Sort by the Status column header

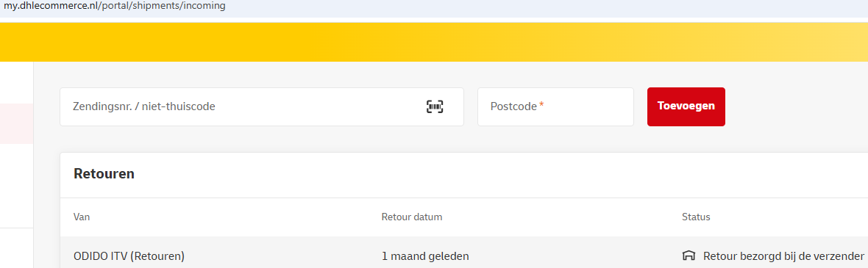pos(696,217)
